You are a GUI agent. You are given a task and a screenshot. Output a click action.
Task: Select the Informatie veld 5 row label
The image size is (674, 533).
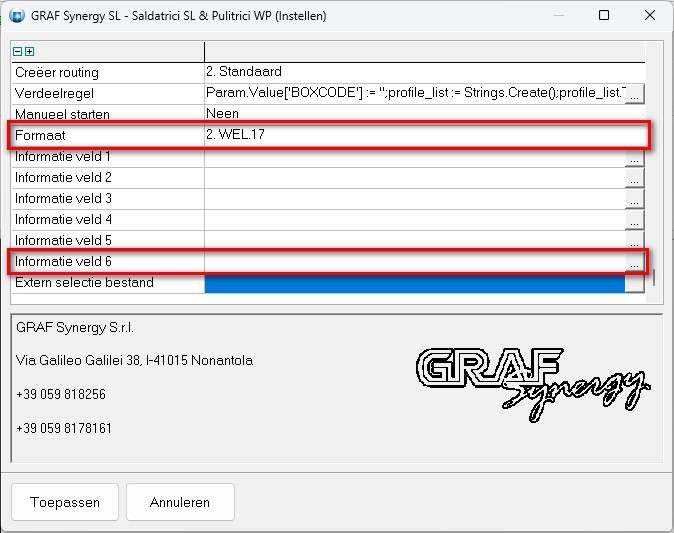coord(63,240)
